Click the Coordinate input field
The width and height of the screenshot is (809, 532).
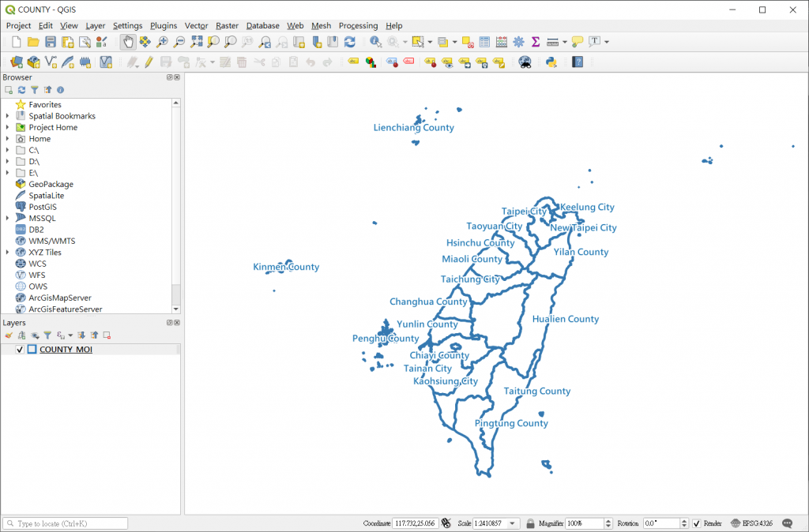(416, 523)
